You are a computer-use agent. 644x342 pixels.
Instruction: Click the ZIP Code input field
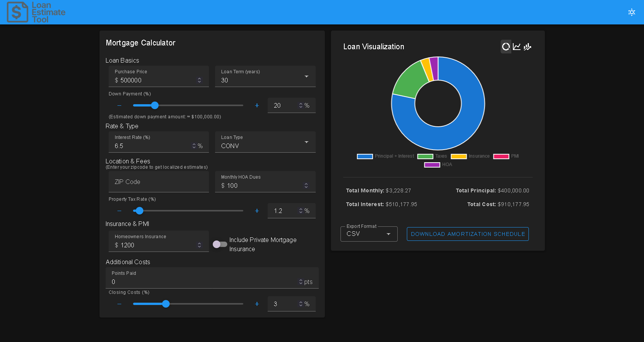point(159,182)
